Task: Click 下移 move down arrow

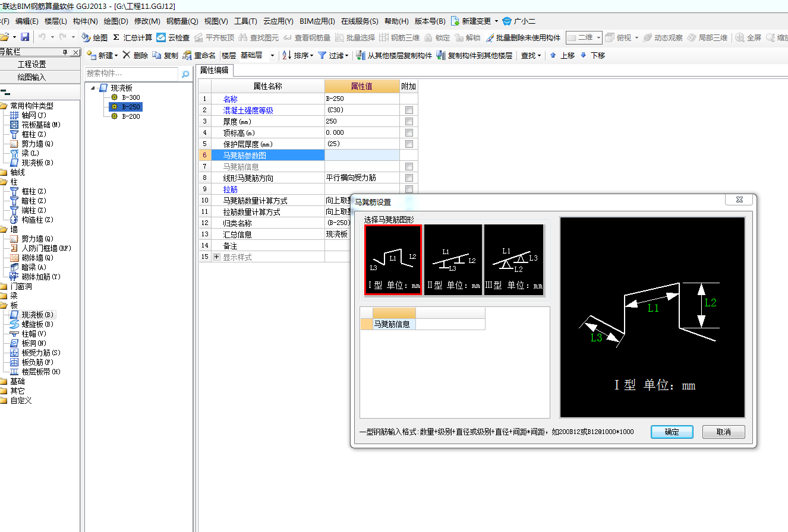Action: point(592,55)
